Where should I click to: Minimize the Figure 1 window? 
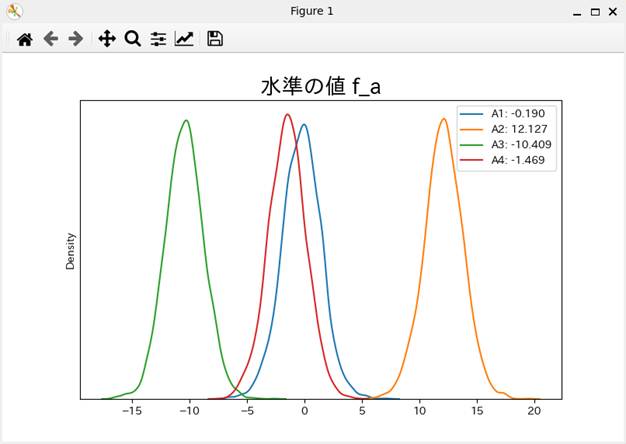click(577, 11)
